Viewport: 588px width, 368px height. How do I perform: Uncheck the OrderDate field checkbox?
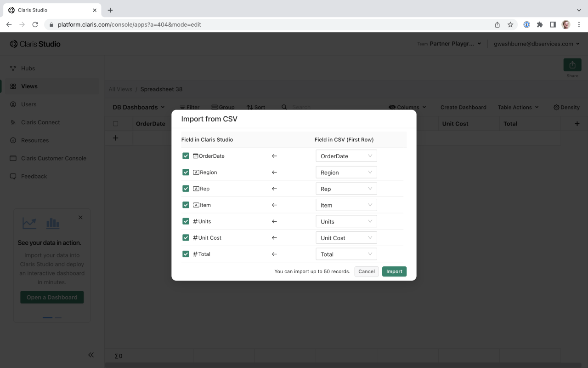186,156
